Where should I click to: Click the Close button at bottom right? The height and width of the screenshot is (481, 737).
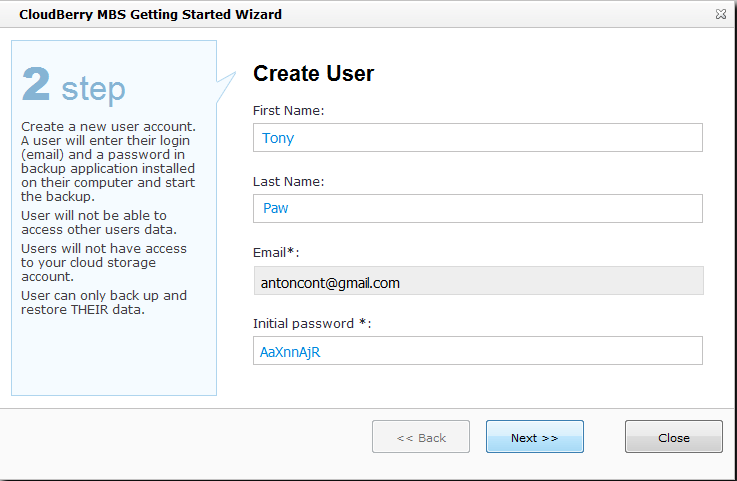tap(673, 437)
